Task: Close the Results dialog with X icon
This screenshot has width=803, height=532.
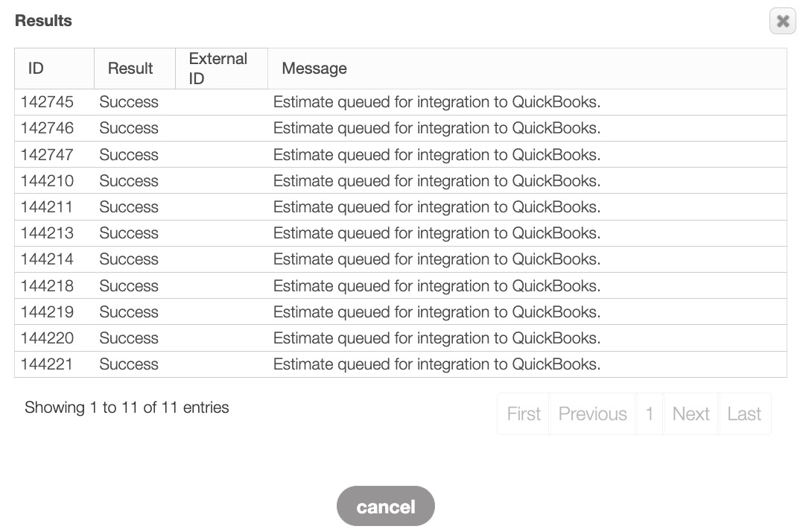Action: (782, 22)
